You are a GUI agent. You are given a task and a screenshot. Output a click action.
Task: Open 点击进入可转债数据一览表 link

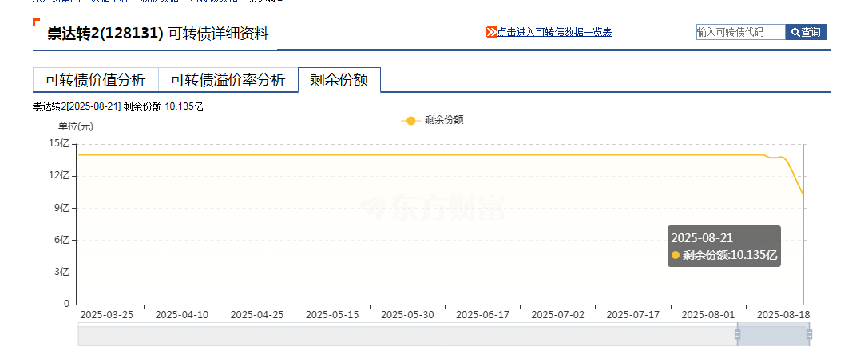click(x=555, y=32)
